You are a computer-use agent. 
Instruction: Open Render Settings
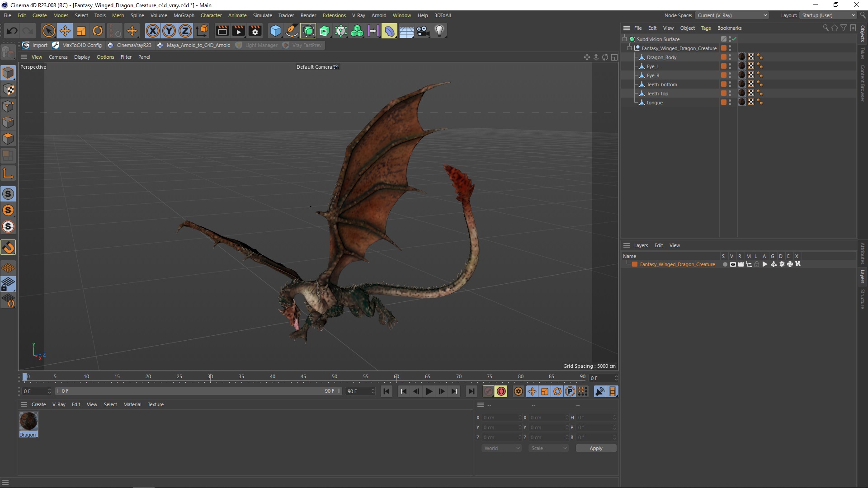[255, 31]
